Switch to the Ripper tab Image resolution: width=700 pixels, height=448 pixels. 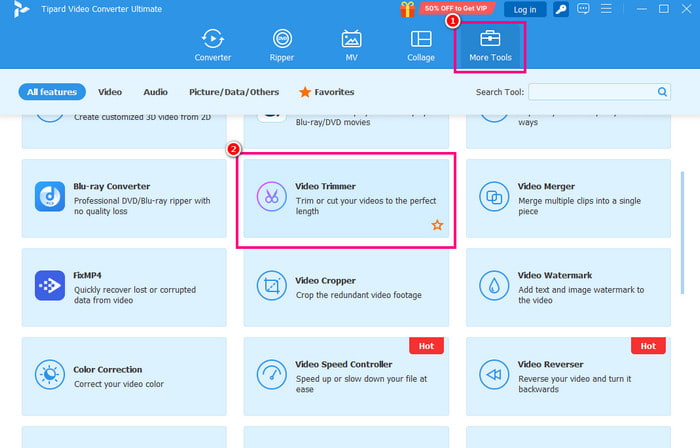point(282,46)
